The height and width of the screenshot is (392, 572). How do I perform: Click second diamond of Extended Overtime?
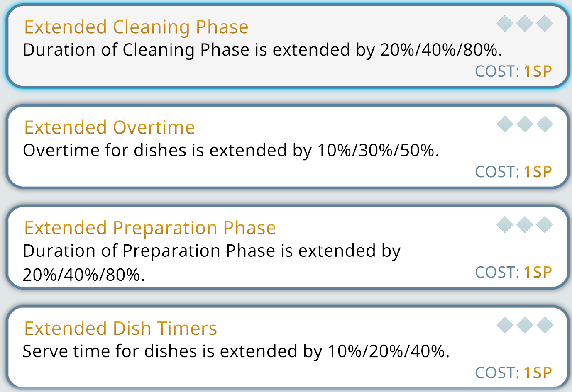(525, 124)
